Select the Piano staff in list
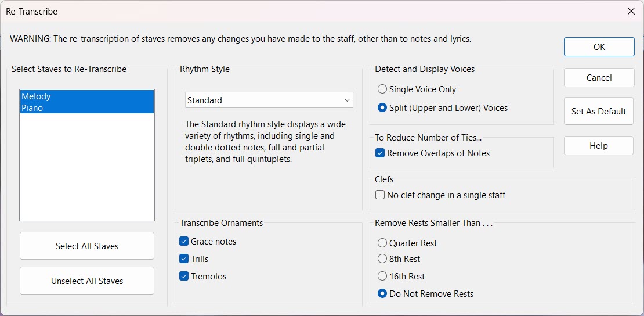 point(32,108)
